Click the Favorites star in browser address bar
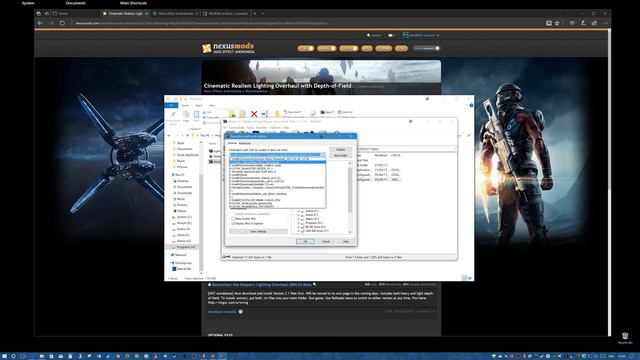The width and height of the screenshot is (640, 360). (x=557, y=23)
